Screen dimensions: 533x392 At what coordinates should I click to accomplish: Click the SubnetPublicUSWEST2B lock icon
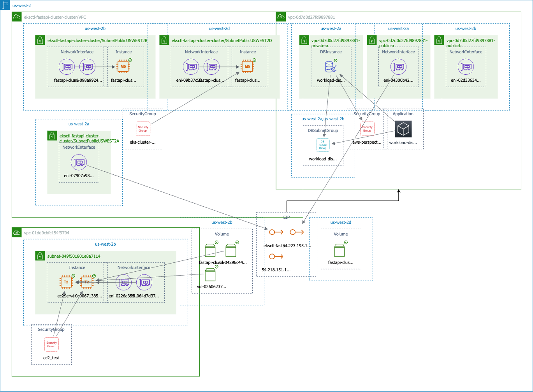[40, 40]
